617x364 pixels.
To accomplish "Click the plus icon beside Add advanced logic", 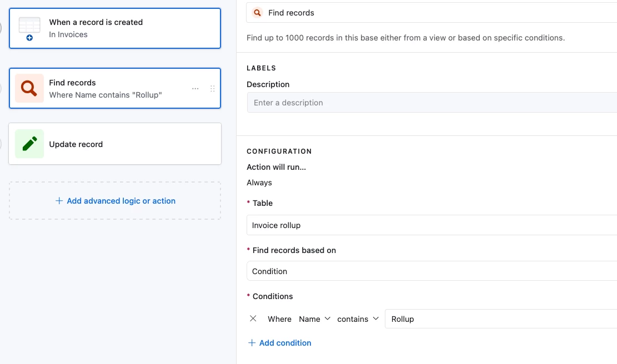I will click(59, 201).
